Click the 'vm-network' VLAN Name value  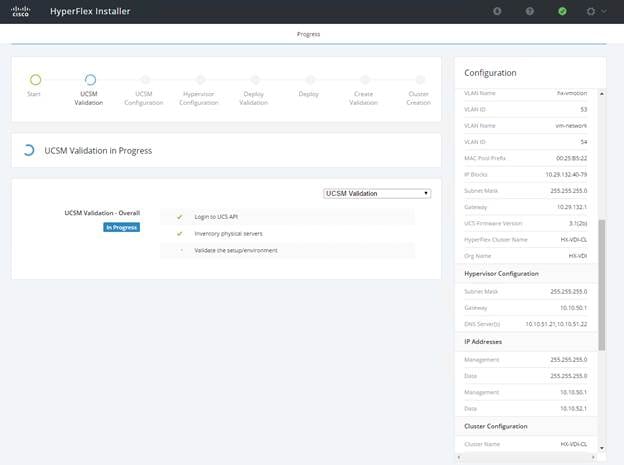[x=571, y=126]
